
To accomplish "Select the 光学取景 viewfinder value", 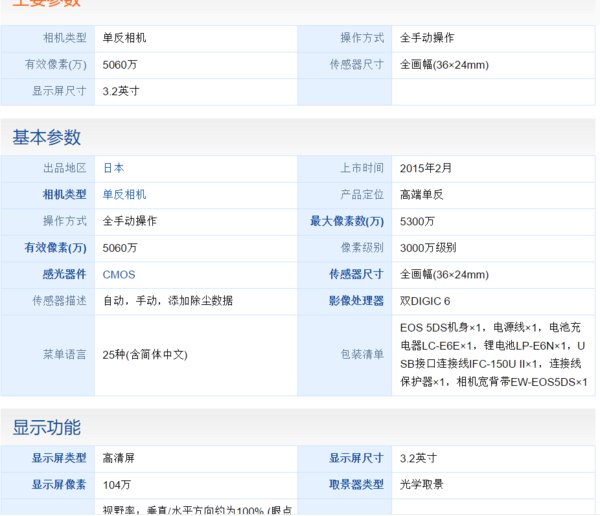I will 422,485.
